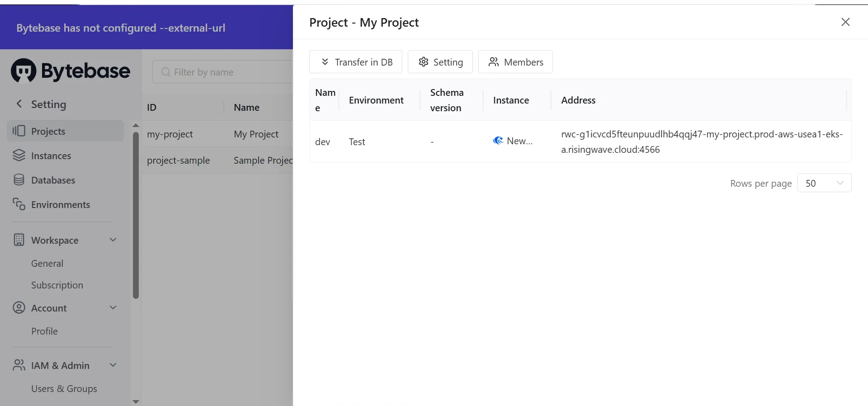Click the Instance column header
The height and width of the screenshot is (406, 868).
[511, 100]
